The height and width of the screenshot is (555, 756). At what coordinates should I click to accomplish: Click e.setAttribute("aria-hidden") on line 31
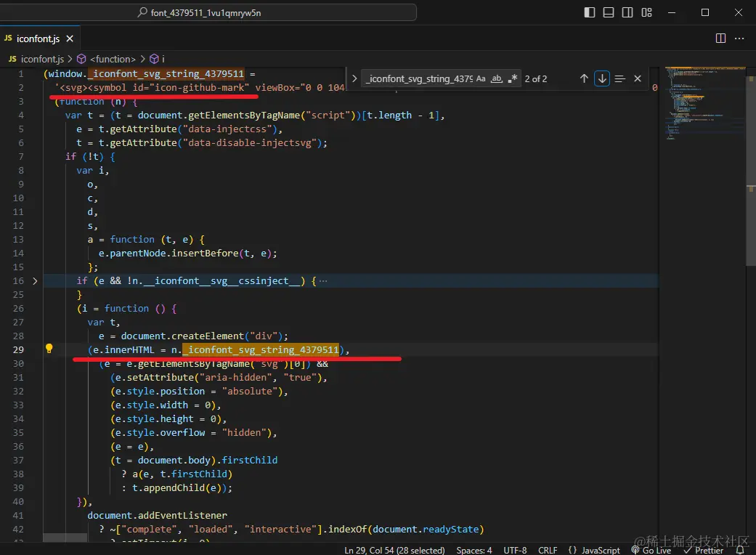(195, 378)
